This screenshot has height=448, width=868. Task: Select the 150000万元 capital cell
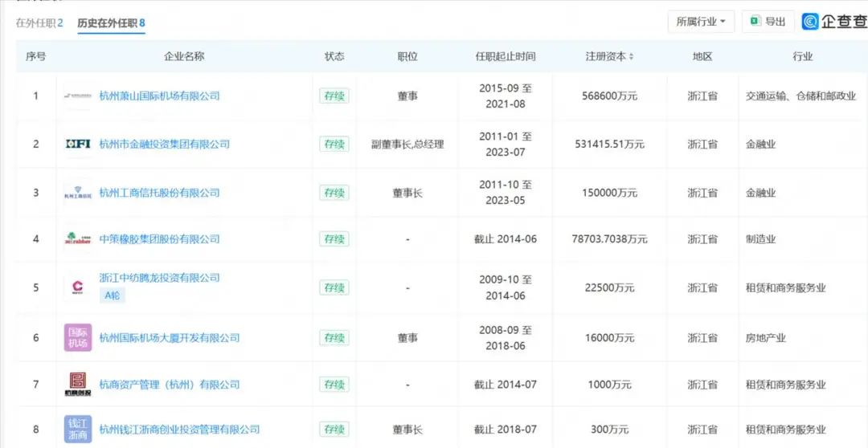[x=609, y=193]
